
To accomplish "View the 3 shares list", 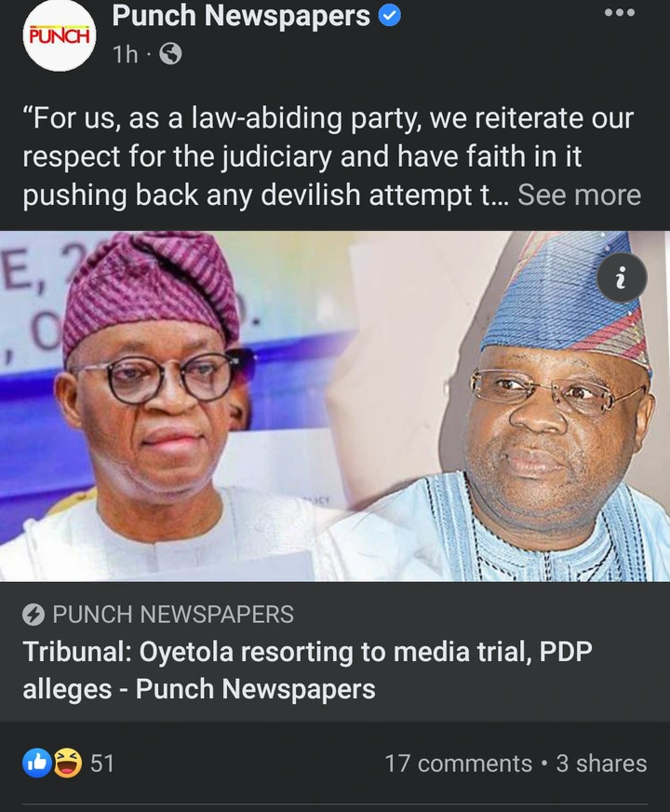I will pos(601,764).
